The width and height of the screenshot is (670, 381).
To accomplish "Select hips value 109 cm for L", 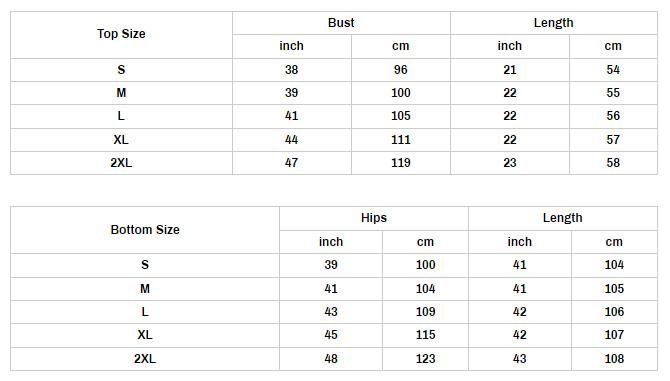I will (426, 312).
